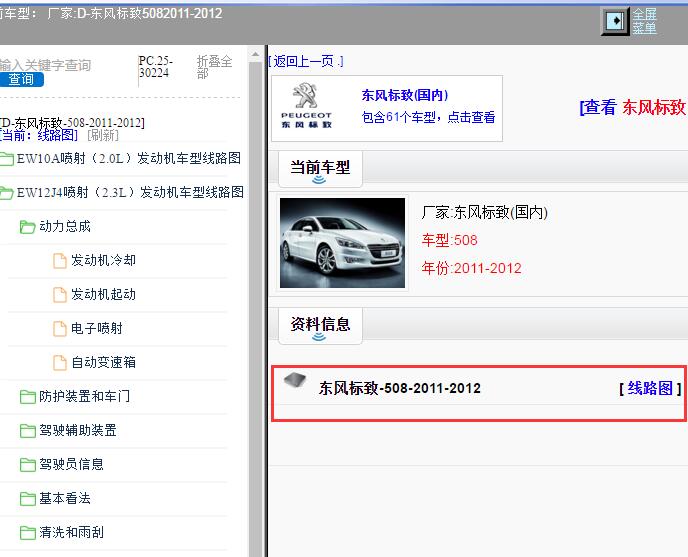Expand the 清洗和雨刮 folder
688x557 pixels.
pos(71,532)
